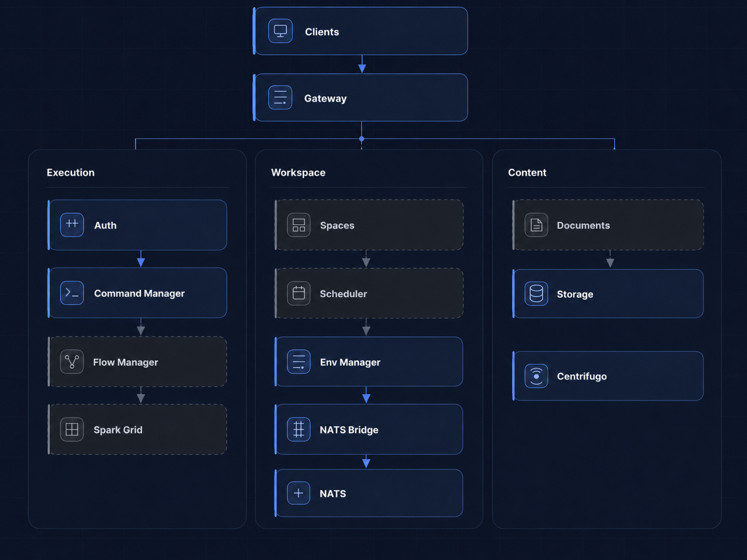Click the arrow between Clients and Gateway
The height and width of the screenshot is (560, 747).
coord(362,64)
